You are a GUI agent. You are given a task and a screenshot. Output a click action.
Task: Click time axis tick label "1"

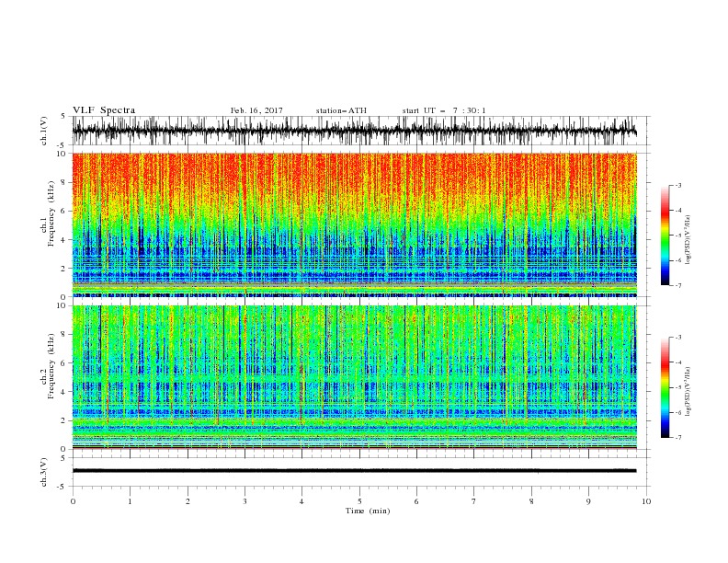pyautogui.click(x=130, y=501)
